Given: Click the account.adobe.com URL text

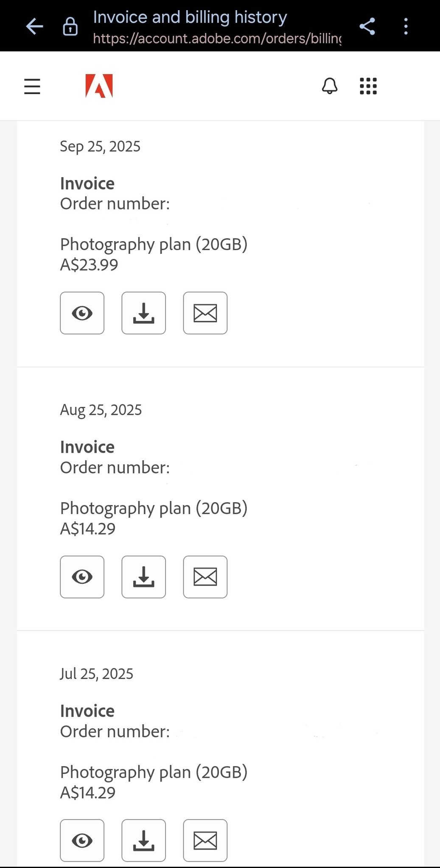Looking at the screenshot, I should pyautogui.click(x=217, y=39).
